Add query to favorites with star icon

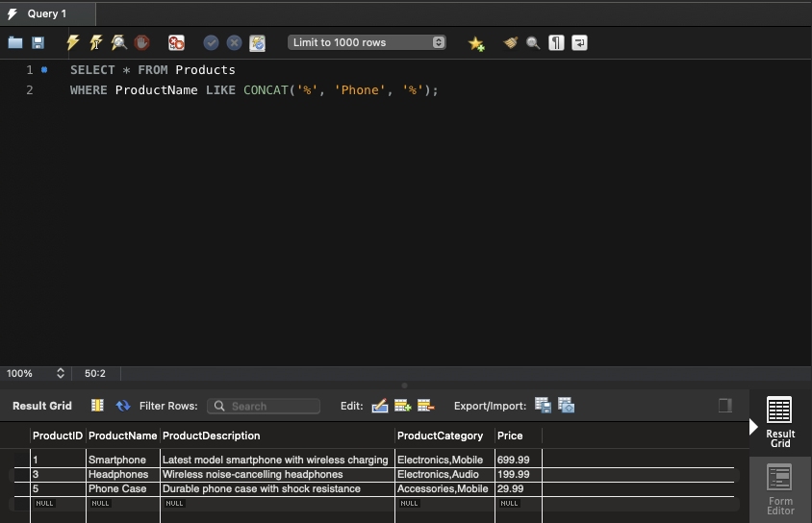(475, 42)
